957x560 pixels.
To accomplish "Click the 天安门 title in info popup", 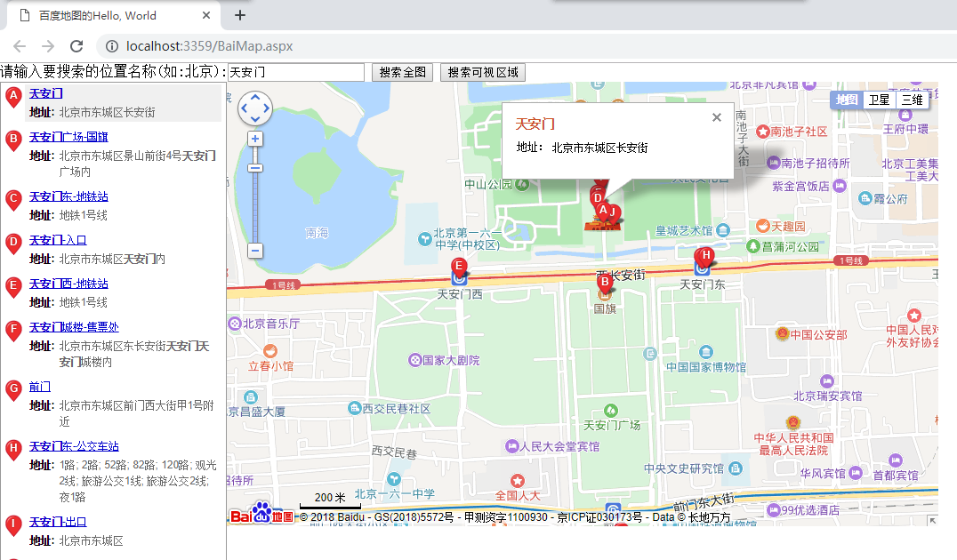I will pyautogui.click(x=535, y=124).
